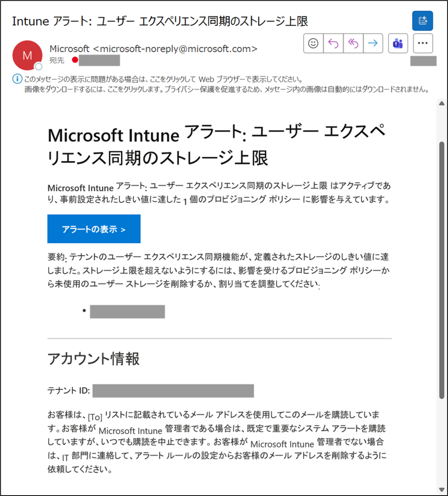Click the 宛先 recipient label
The height and width of the screenshot is (496, 448).
click(57, 60)
